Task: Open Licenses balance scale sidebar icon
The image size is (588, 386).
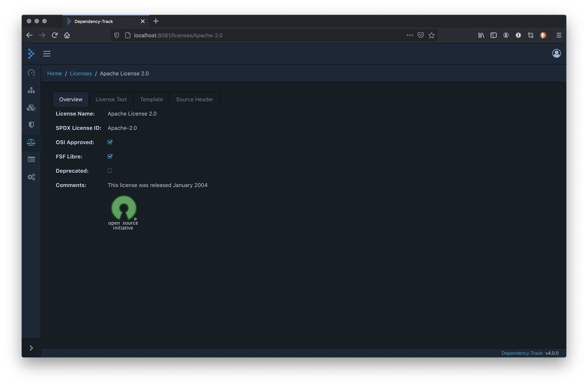Action: [x=31, y=142]
